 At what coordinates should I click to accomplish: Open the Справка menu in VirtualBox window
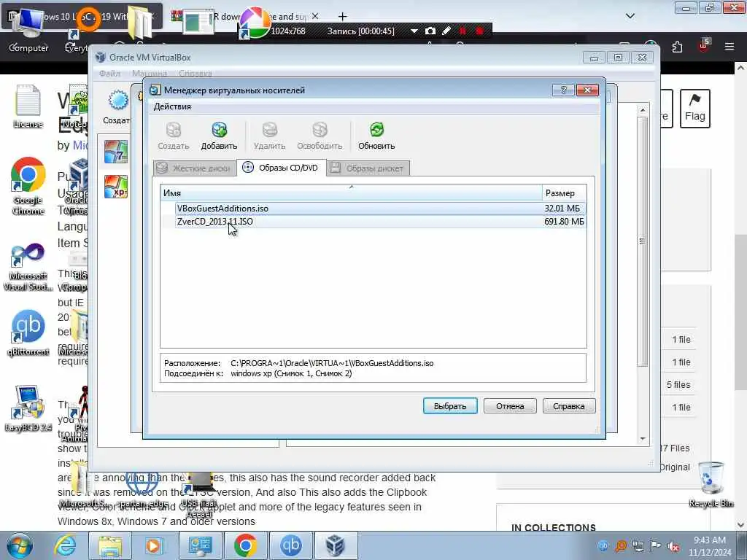(196, 74)
